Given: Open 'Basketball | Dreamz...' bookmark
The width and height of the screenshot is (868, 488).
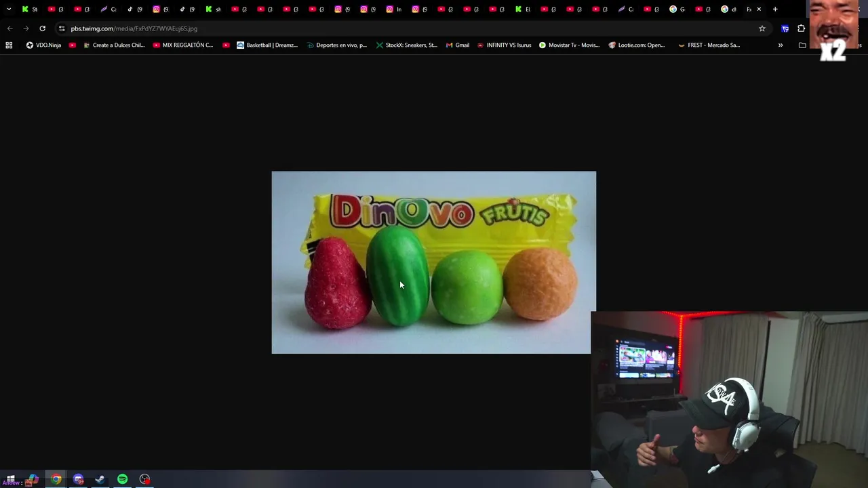Looking at the screenshot, I should pyautogui.click(x=267, y=45).
